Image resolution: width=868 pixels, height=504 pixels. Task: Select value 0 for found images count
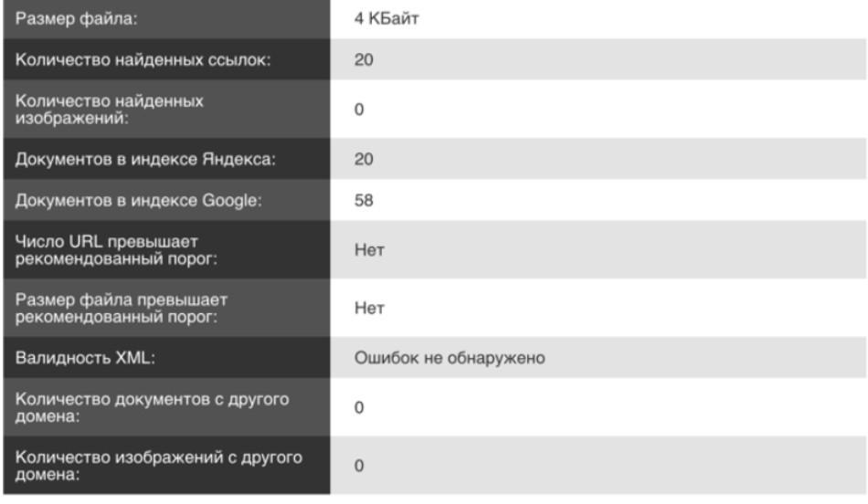click(x=359, y=110)
